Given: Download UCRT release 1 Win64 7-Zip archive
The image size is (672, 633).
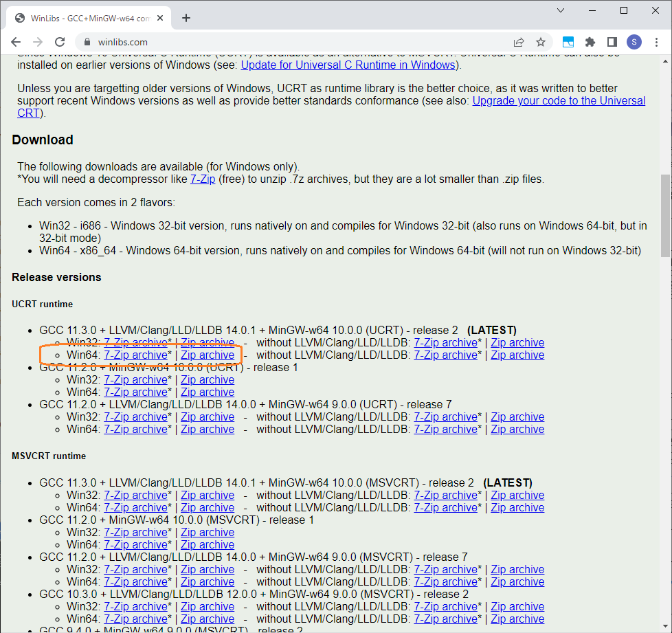Looking at the screenshot, I should coord(136,392).
